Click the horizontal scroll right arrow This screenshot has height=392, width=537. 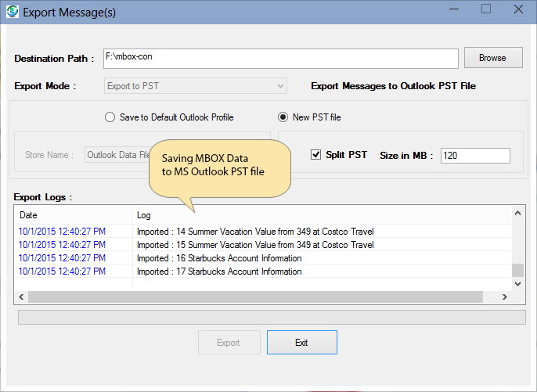point(505,297)
